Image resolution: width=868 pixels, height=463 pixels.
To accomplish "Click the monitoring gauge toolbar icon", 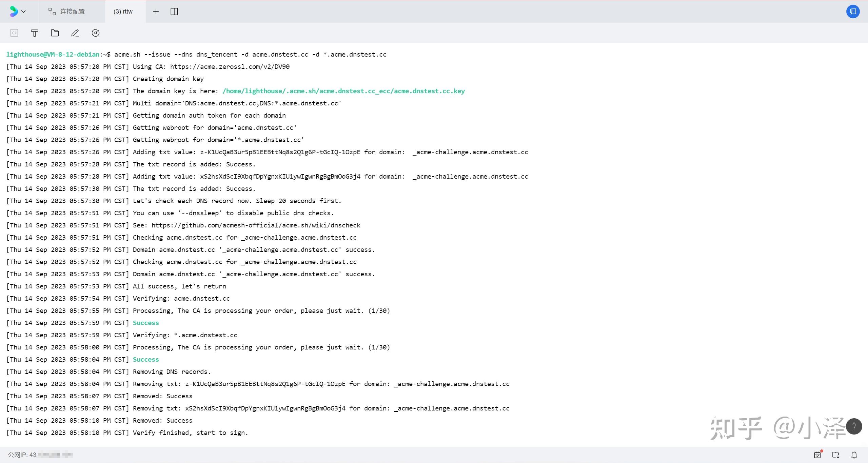I will pyautogui.click(x=96, y=33).
